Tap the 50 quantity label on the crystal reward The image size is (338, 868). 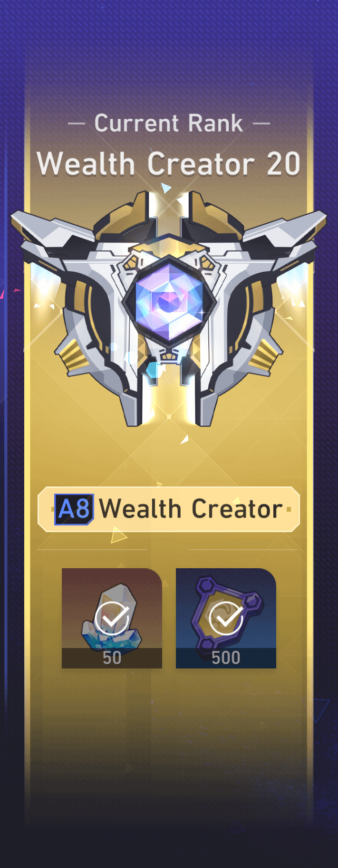(112, 658)
